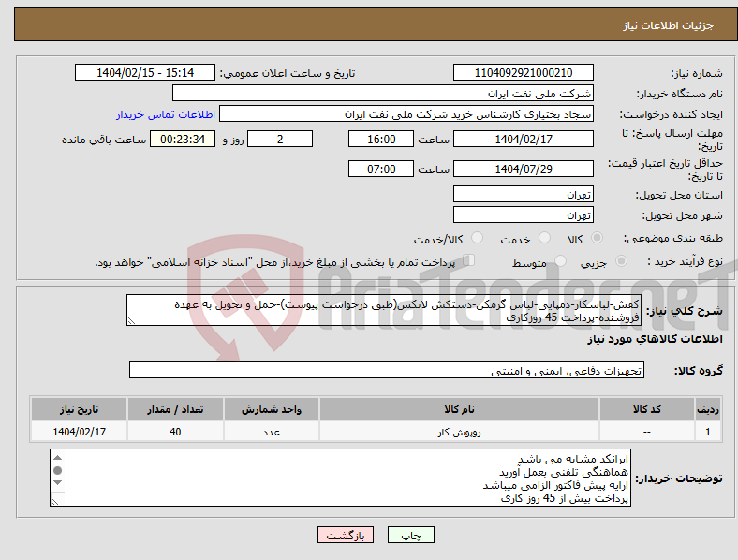Click the requester field سجاد بختیاری
Image resolution: width=738 pixels, height=560 pixels.
[406, 114]
